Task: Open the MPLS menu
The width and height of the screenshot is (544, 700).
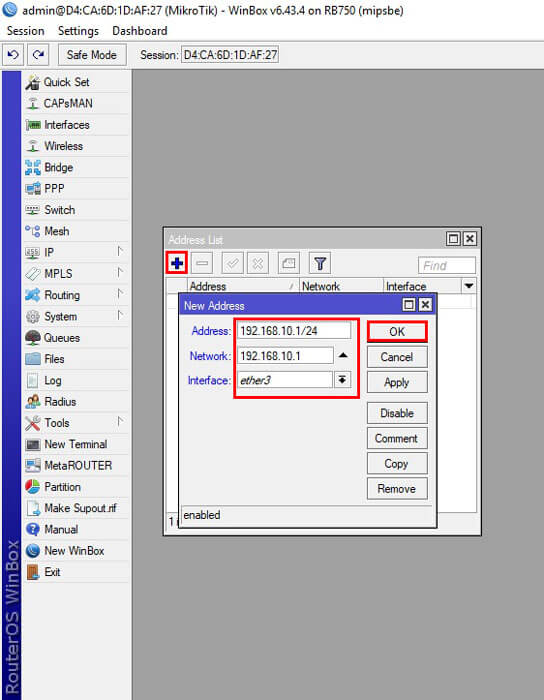Action: (x=76, y=274)
